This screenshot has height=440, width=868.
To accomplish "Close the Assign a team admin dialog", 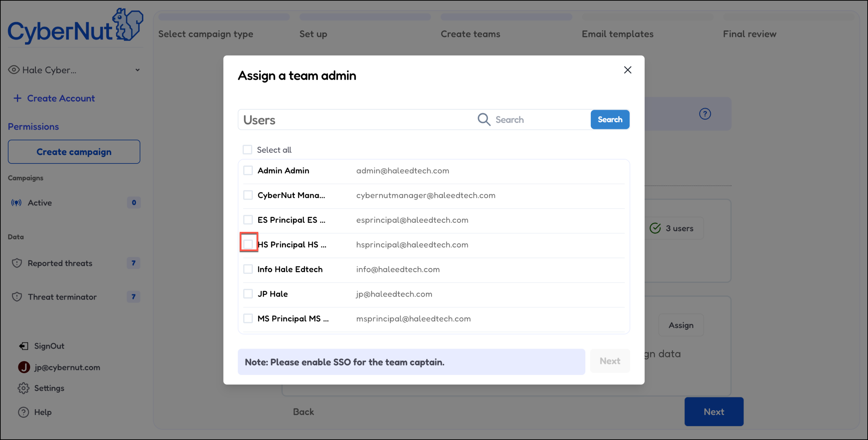I will pyautogui.click(x=628, y=70).
